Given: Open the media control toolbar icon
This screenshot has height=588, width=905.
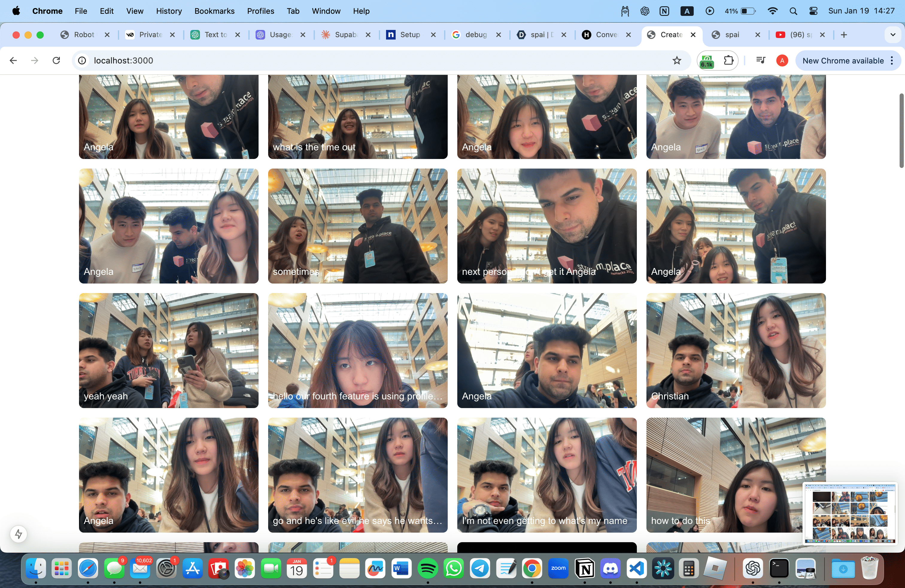Looking at the screenshot, I should click(760, 60).
